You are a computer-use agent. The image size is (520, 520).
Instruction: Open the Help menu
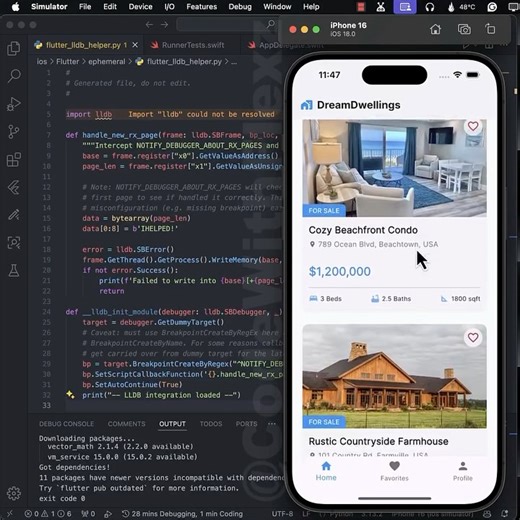click(x=311, y=7)
